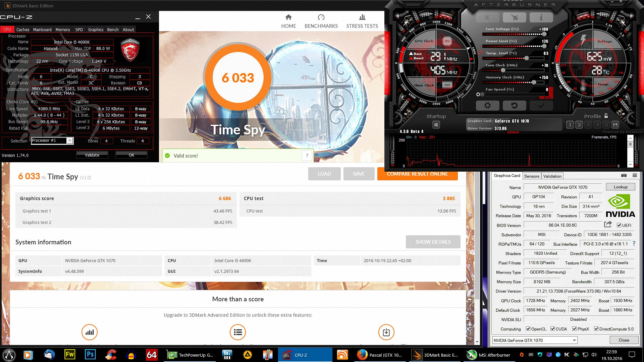Image resolution: width=644 pixels, height=362 pixels.
Task: Click the Show Details button
Action: (x=433, y=242)
